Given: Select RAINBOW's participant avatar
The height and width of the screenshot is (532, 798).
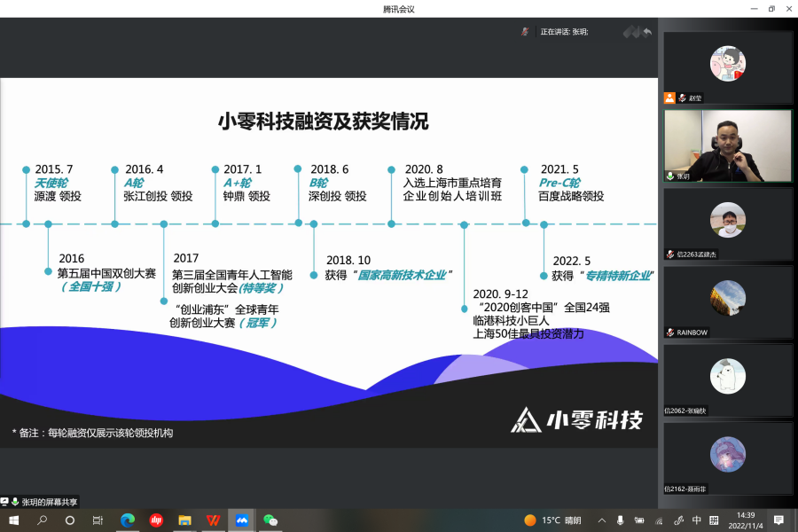Looking at the screenshot, I should pyautogui.click(x=728, y=298).
